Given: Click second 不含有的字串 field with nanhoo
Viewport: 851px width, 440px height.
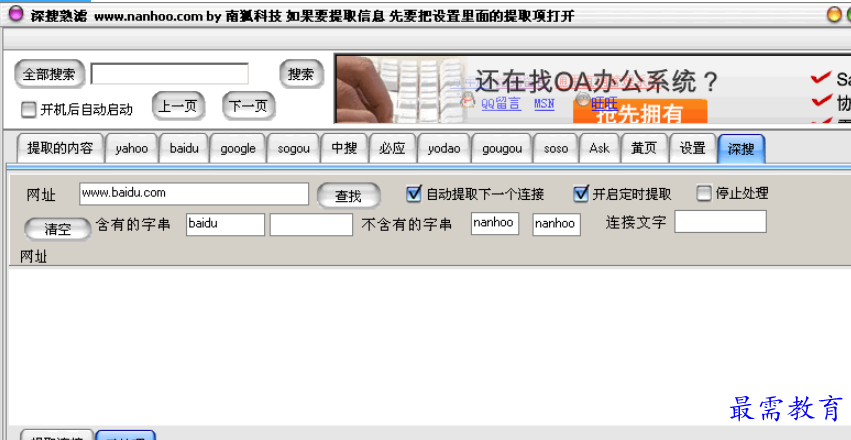Looking at the screenshot, I should click(556, 225).
